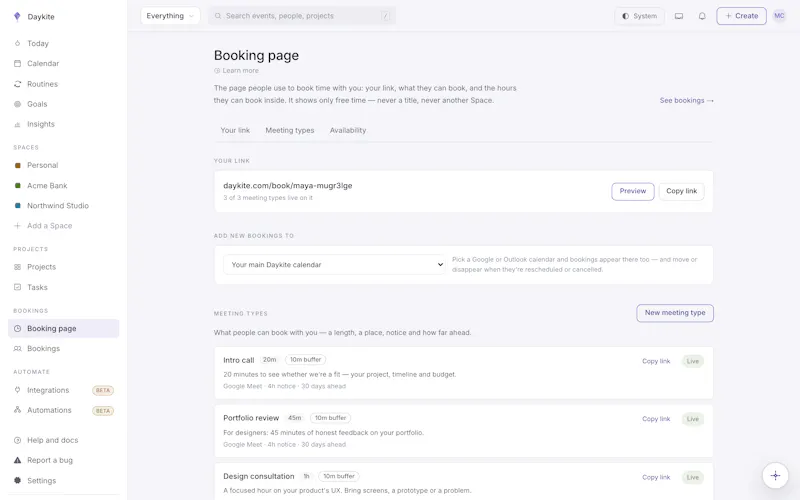Open Tasks via its checkbox icon
Viewport: 800px width, 500px height.
[17, 287]
